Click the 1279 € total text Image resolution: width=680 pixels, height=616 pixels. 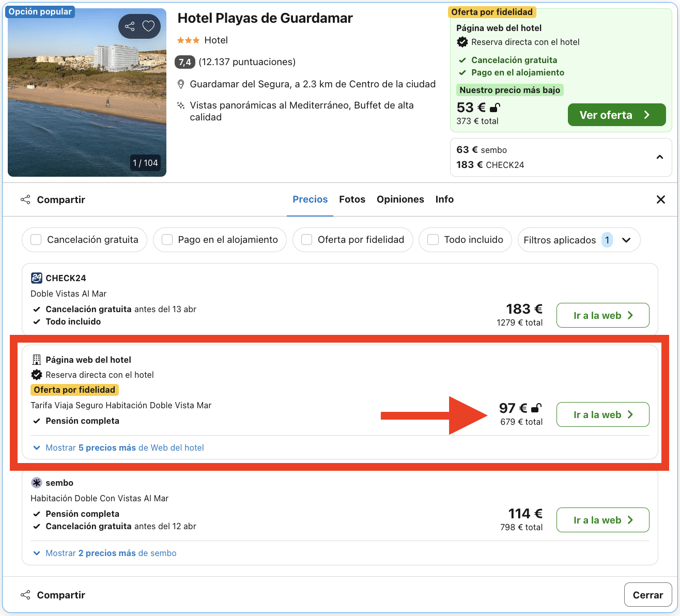[519, 322]
